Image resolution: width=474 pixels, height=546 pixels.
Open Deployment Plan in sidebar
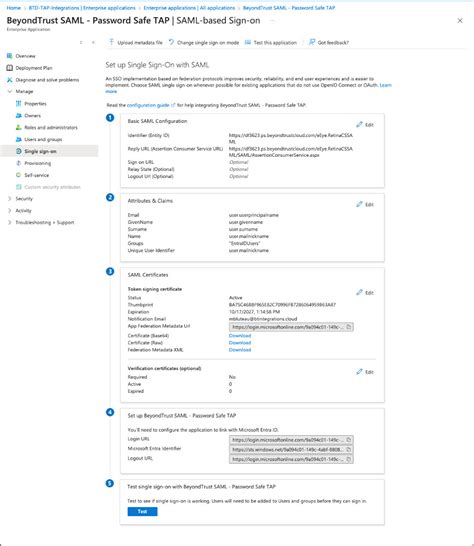[x=34, y=68]
